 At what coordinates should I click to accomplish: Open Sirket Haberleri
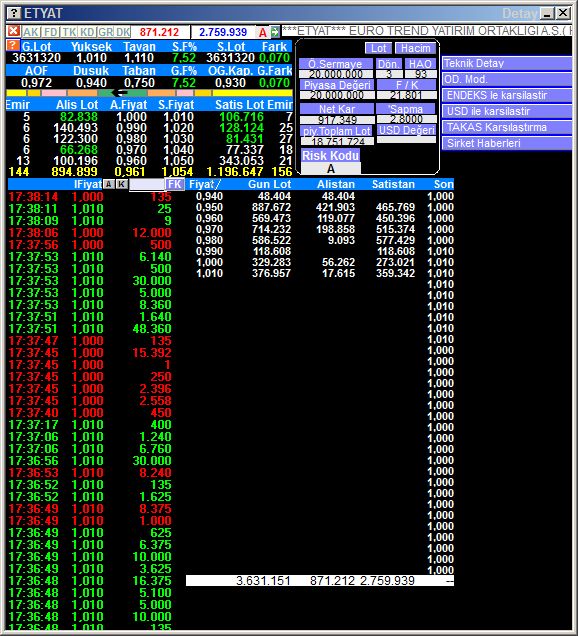click(x=507, y=143)
